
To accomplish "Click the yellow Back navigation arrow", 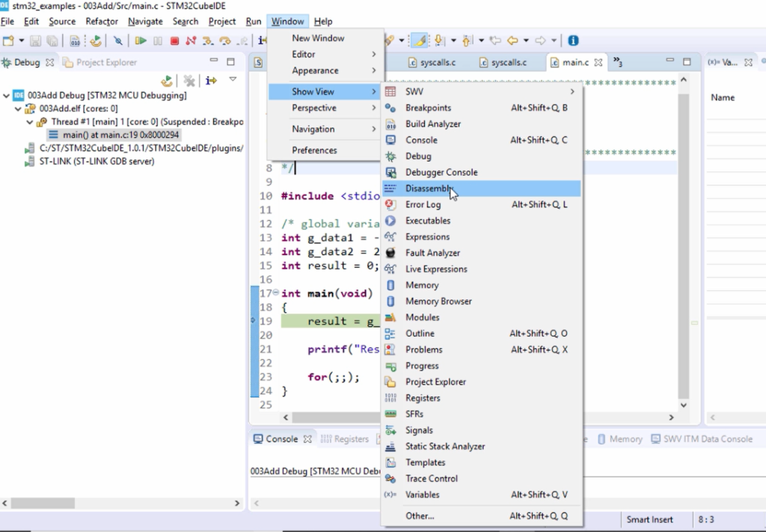I will (x=512, y=40).
